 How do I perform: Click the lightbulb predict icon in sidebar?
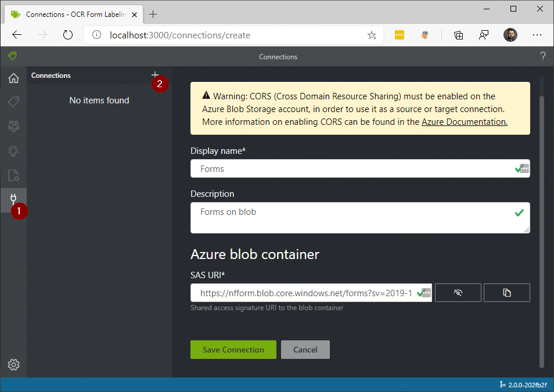tap(13, 151)
